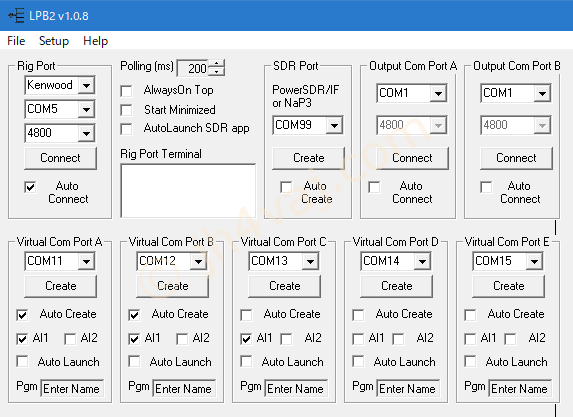The width and height of the screenshot is (573, 417).
Task: Open the Setup menu
Action: click(54, 41)
